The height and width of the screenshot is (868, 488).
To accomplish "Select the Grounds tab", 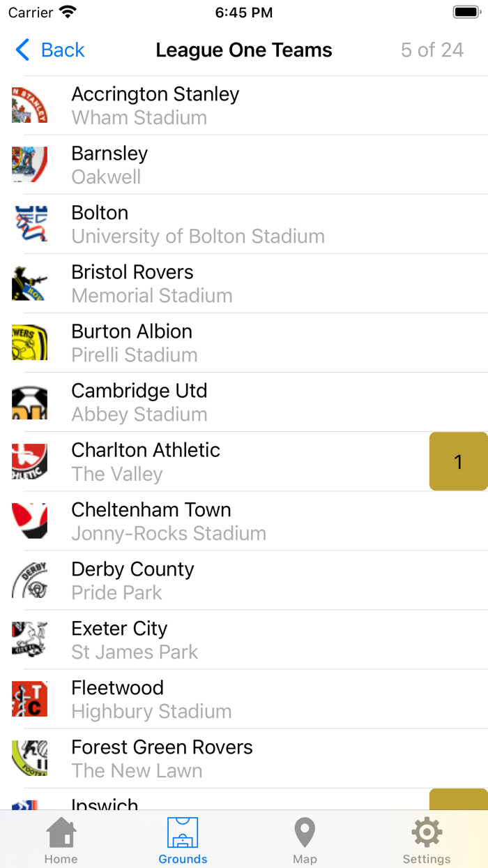I will point(183,840).
